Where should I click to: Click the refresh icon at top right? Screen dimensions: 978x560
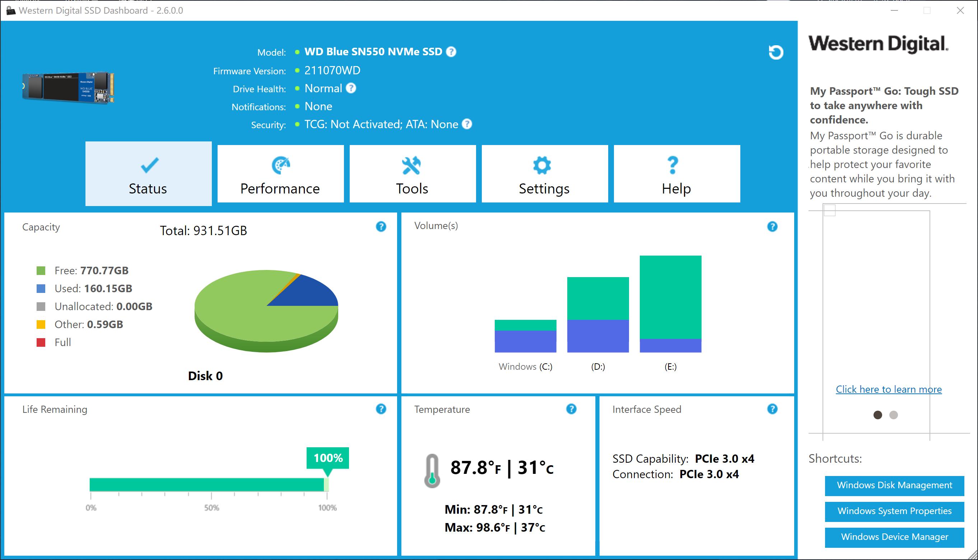pyautogui.click(x=776, y=52)
